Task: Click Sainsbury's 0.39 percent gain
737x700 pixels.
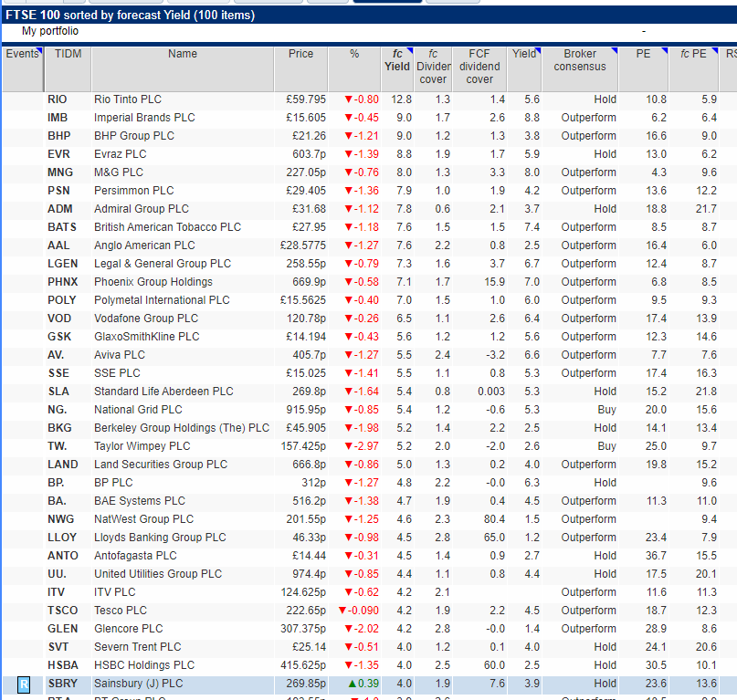Action: (x=363, y=684)
